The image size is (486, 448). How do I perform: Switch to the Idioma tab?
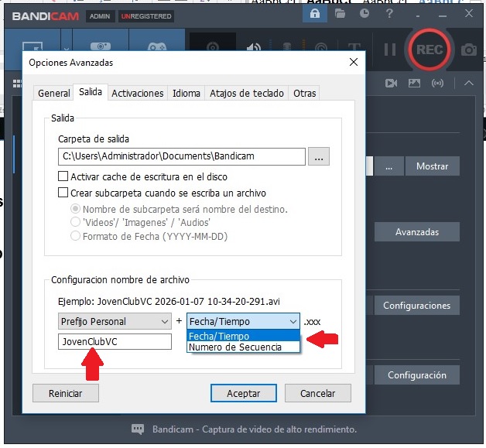[x=187, y=94]
